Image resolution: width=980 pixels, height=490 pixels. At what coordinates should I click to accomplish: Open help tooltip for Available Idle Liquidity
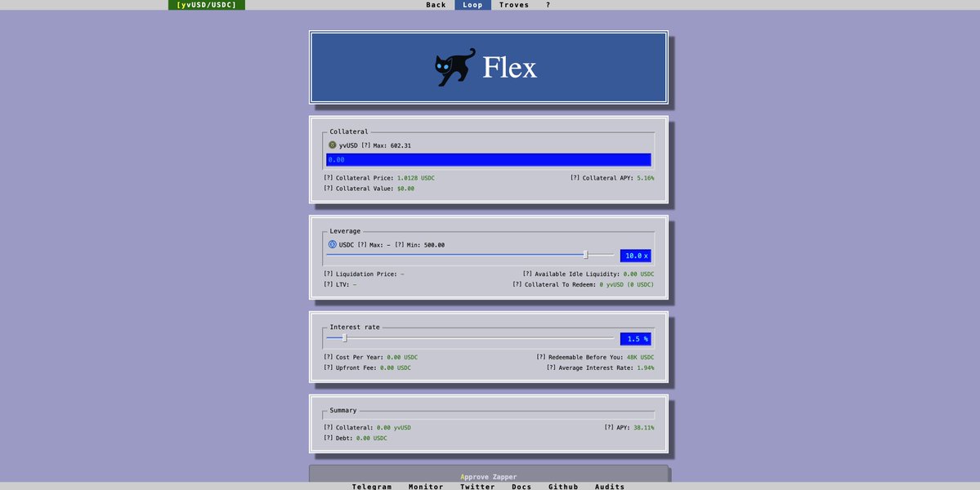pyautogui.click(x=527, y=274)
